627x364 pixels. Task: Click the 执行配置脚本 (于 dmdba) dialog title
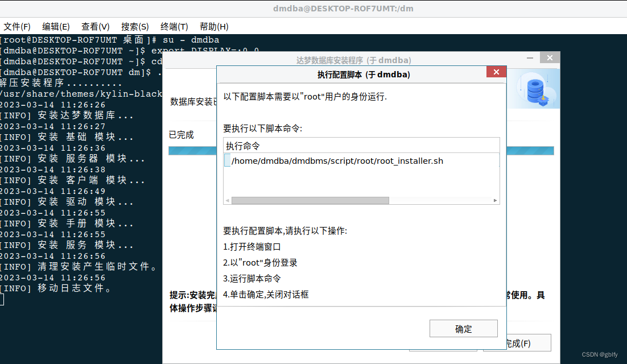[x=364, y=75]
